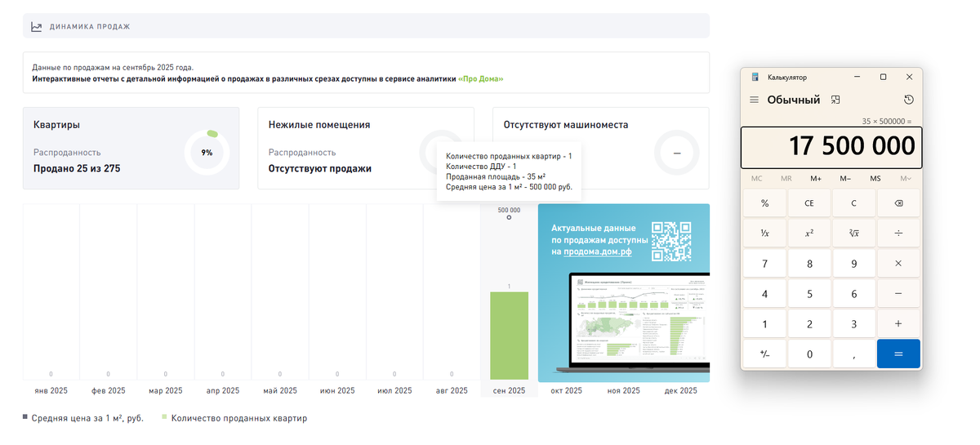Click calculator result 17 500 000
Image resolution: width=980 pixels, height=445 pixels.
(852, 146)
